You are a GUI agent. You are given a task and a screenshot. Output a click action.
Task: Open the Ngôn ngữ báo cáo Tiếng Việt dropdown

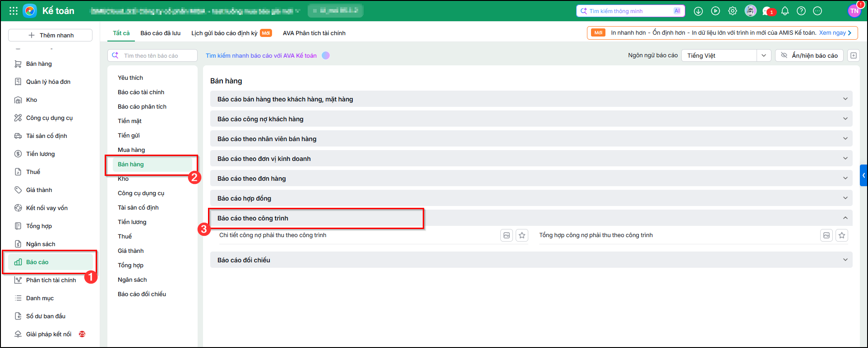(x=726, y=55)
